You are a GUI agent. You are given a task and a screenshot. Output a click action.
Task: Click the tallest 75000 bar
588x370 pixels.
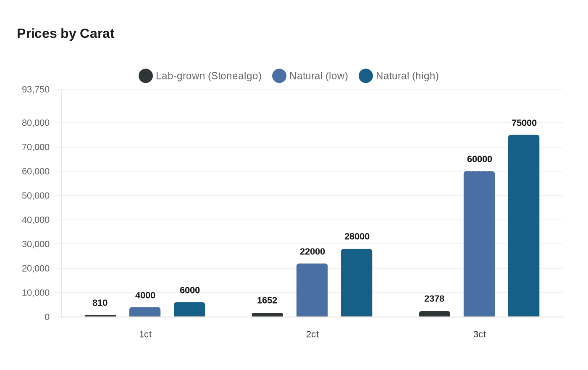tap(523, 225)
